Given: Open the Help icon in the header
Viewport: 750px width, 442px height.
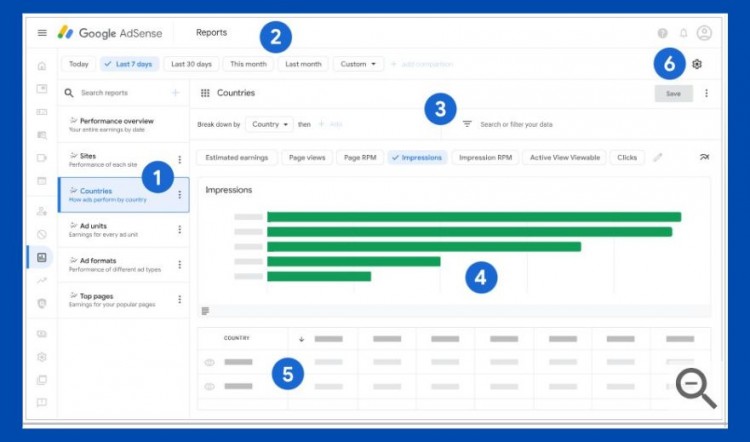Looking at the screenshot, I should [x=662, y=33].
